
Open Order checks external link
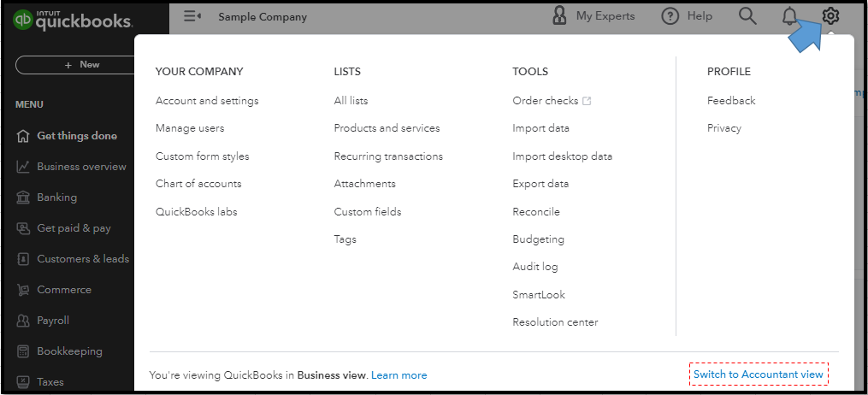pos(552,101)
